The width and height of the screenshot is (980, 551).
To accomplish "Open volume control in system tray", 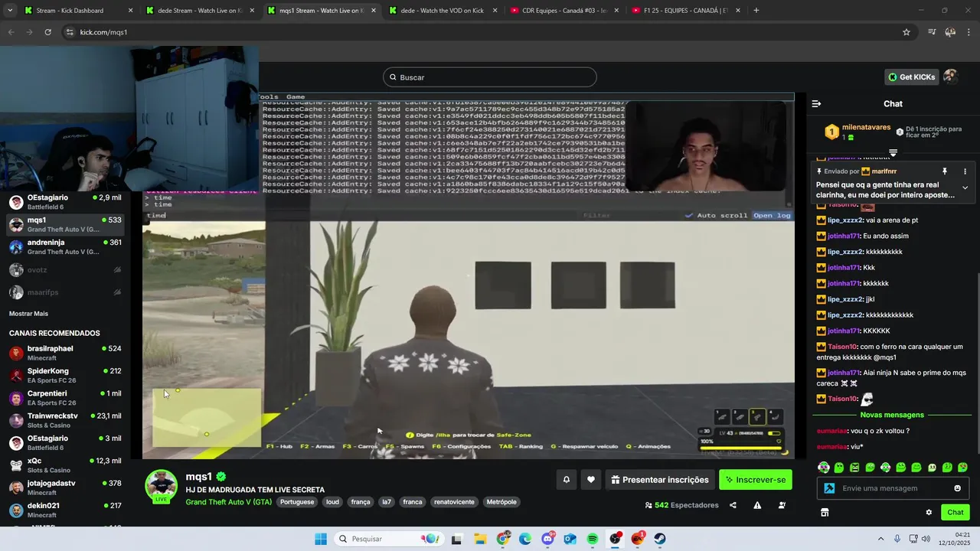I will (926, 539).
